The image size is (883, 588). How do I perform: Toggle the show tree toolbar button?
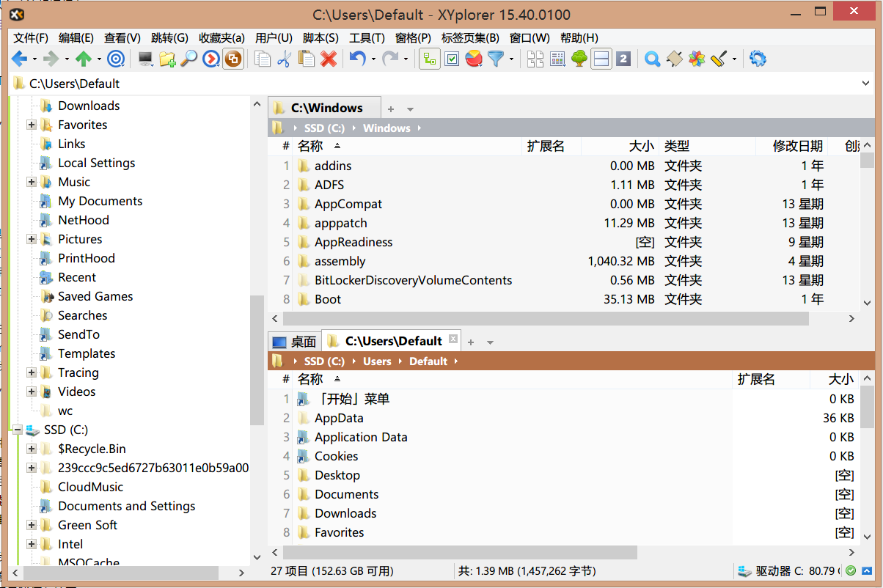(430, 59)
